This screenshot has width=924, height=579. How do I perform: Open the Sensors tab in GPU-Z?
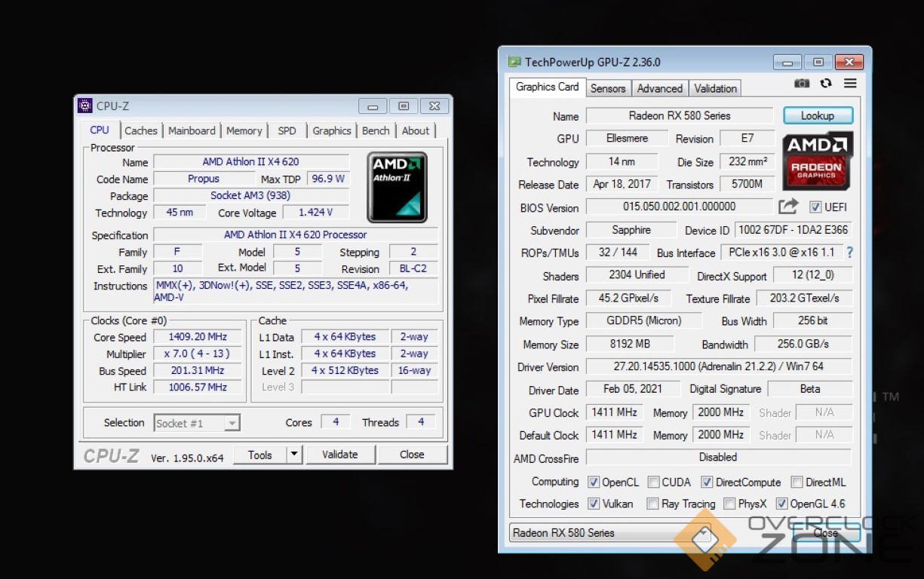click(x=608, y=88)
